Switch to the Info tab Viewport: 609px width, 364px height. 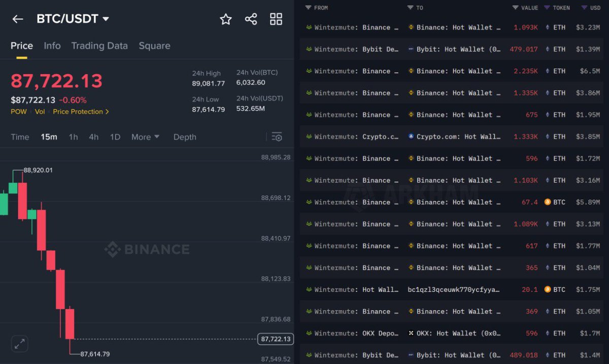(x=52, y=46)
